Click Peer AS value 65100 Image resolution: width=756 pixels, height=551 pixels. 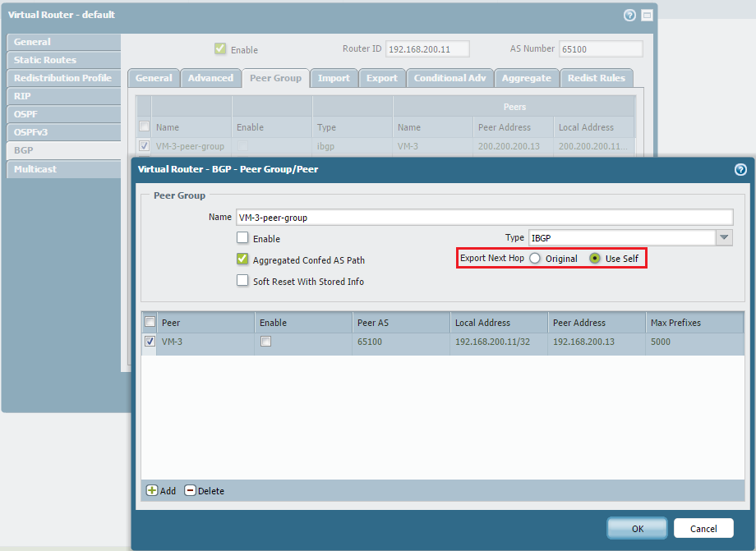(x=370, y=342)
